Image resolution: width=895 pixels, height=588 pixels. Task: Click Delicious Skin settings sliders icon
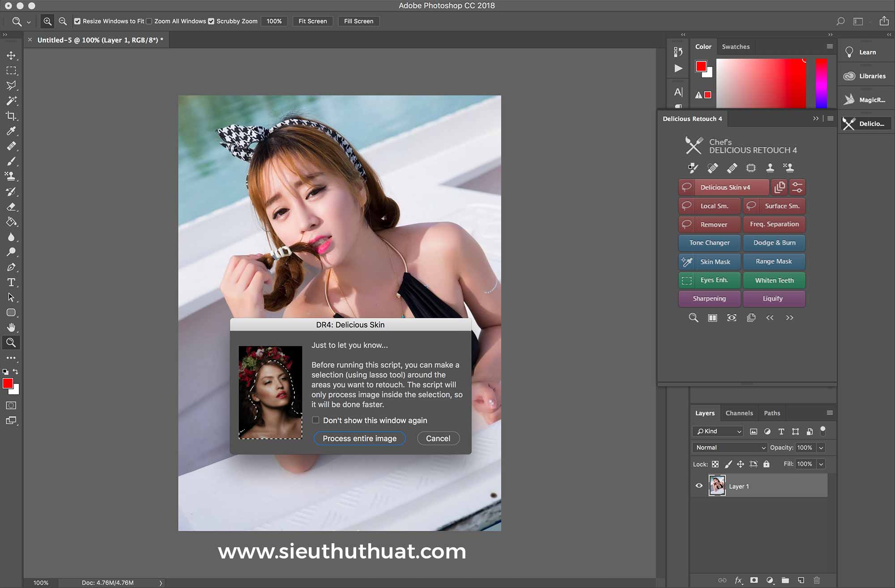797,187
